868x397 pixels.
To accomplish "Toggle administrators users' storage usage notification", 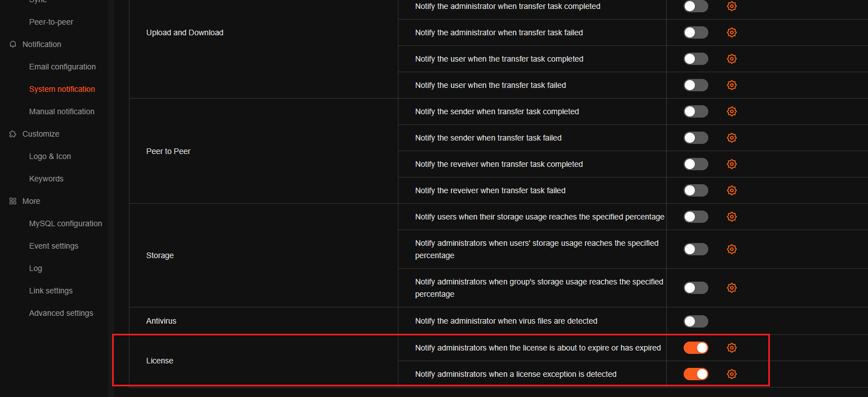I will pos(696,249).
